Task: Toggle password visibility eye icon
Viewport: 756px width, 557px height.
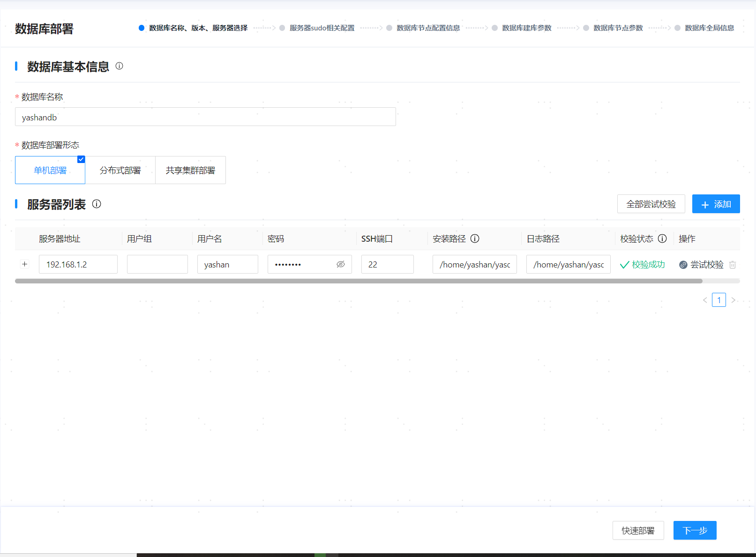Action: click(341, 264)
